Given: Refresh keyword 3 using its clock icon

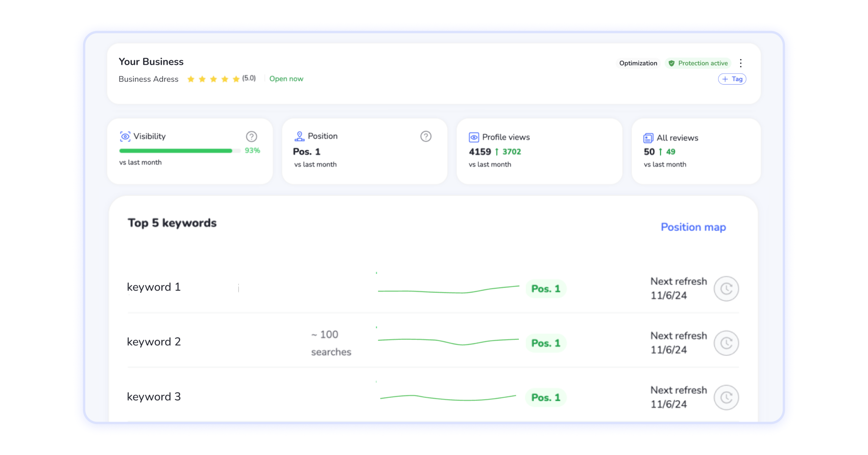Looking at the screenshot, I should pyautogui.click(x=726, y=397).
